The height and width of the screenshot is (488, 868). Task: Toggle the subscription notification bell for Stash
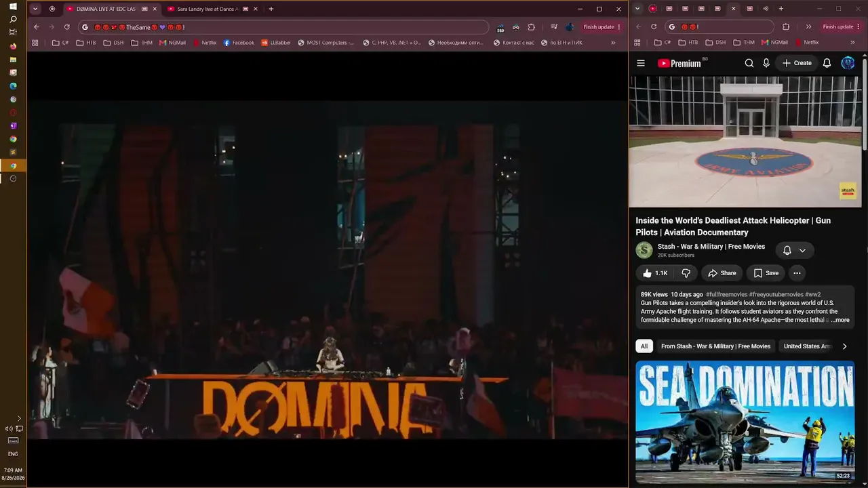click(795, 250)
